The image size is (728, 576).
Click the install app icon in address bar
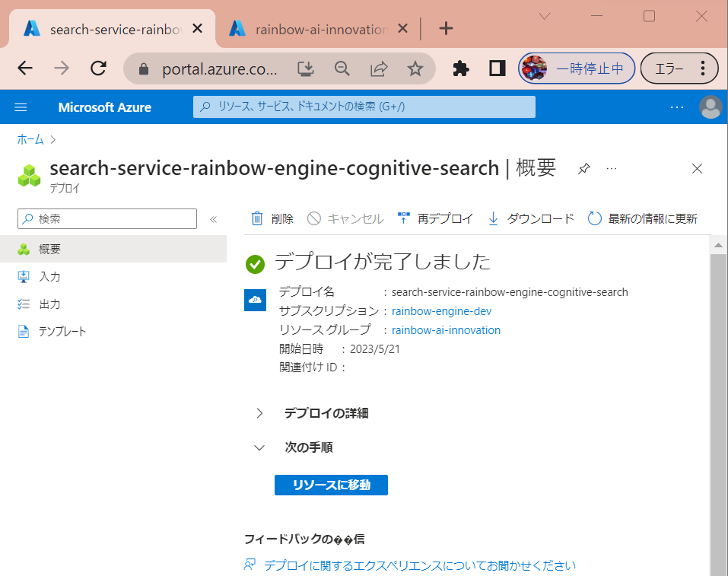pos(306,69)
